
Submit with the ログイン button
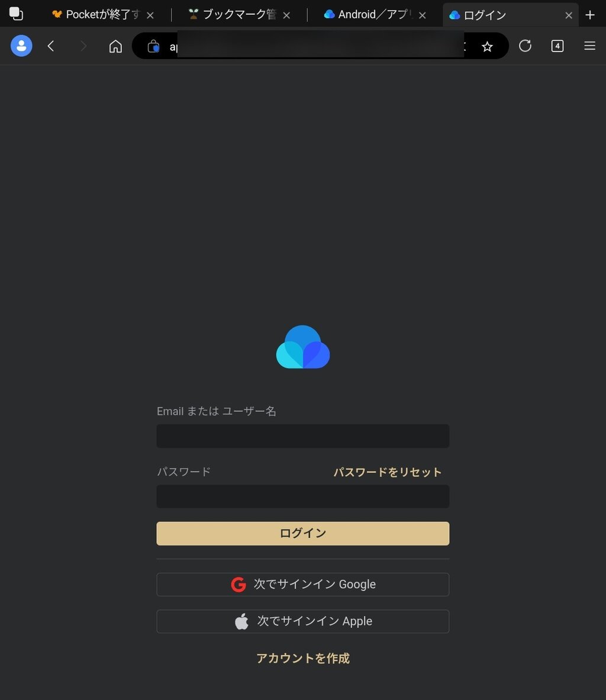[303, 533]
